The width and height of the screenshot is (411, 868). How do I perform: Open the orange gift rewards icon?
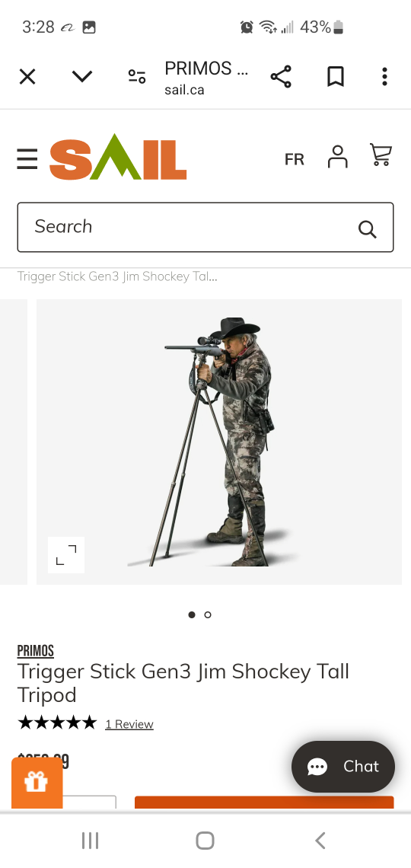[x=37, y=782]
